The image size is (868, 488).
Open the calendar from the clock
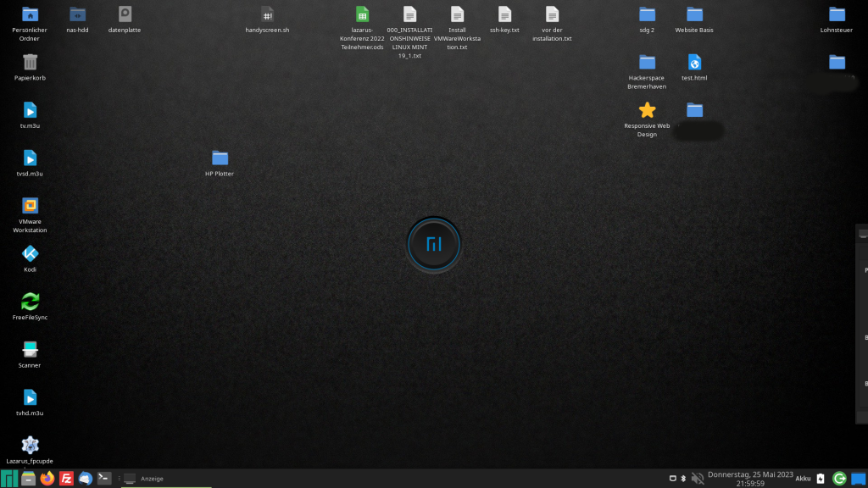click(748, 479)
